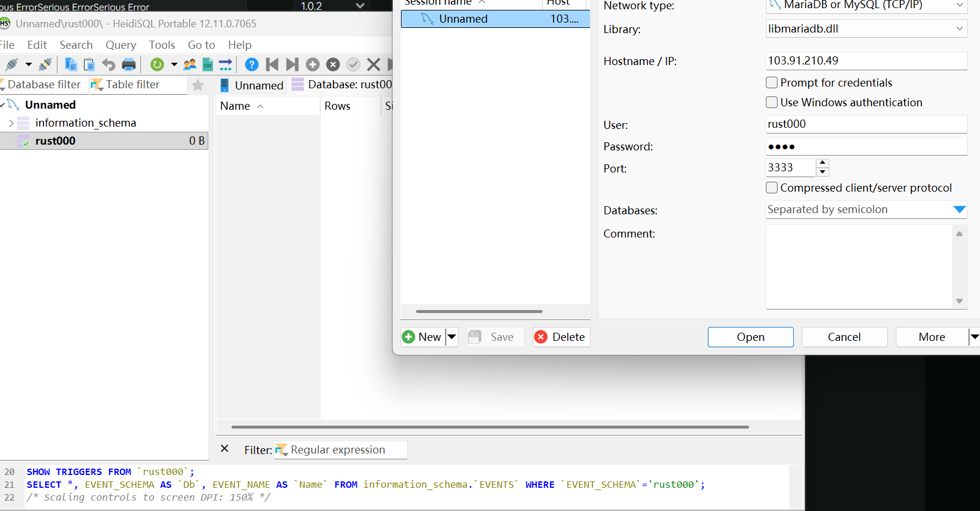Click the Open button
This screenshot has width=980, height=511.
750,337
